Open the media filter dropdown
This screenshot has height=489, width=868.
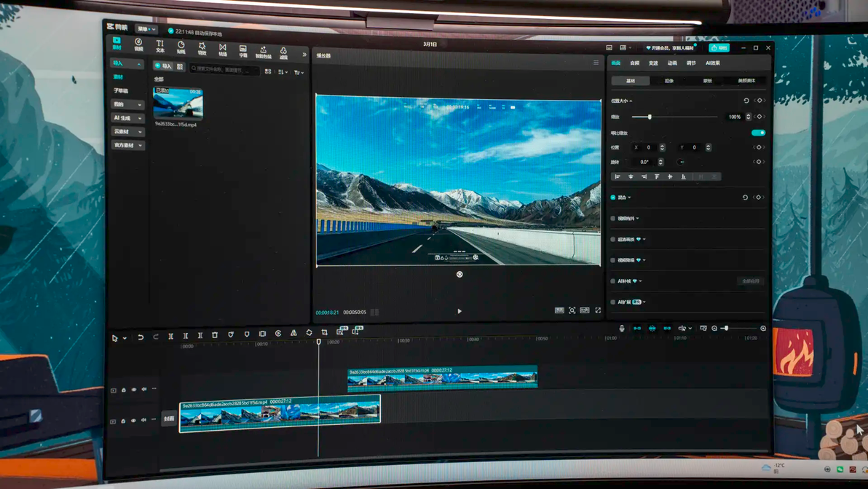click(x=299, y=73)
